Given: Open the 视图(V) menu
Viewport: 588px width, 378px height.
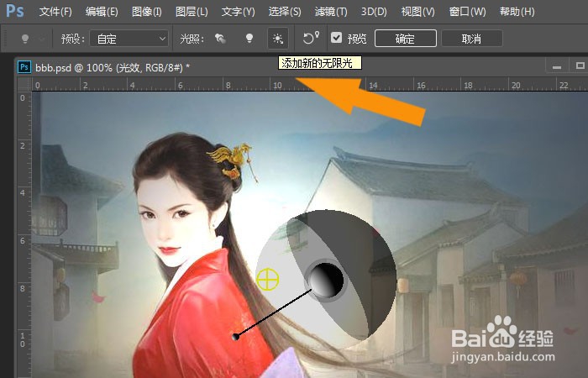Looking at the screenshot, I should [x=417, y=12].
